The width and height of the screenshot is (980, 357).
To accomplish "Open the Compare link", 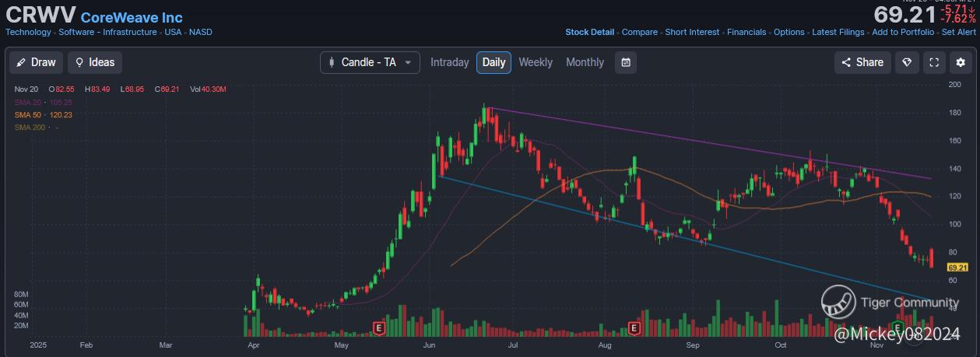I will [640, 33].
